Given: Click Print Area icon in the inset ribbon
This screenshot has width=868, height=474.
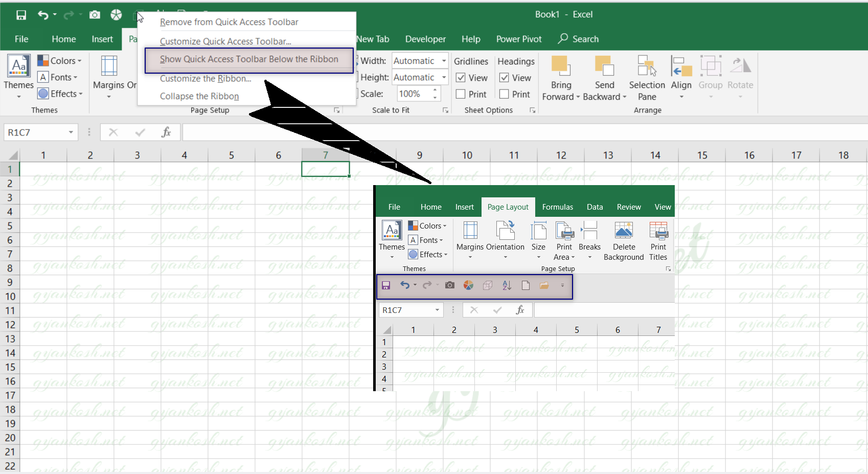Looking at the screenshot, I should [x=564, y=231].
